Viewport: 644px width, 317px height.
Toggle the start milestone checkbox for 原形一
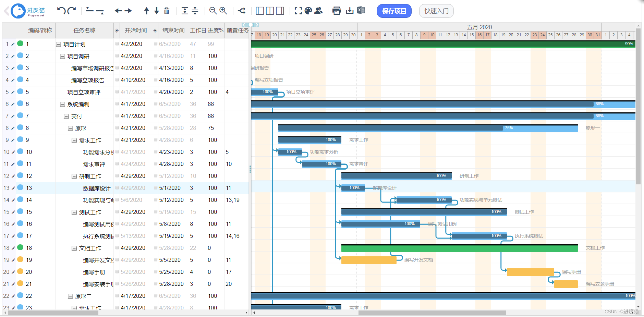[x=117, y=128]
